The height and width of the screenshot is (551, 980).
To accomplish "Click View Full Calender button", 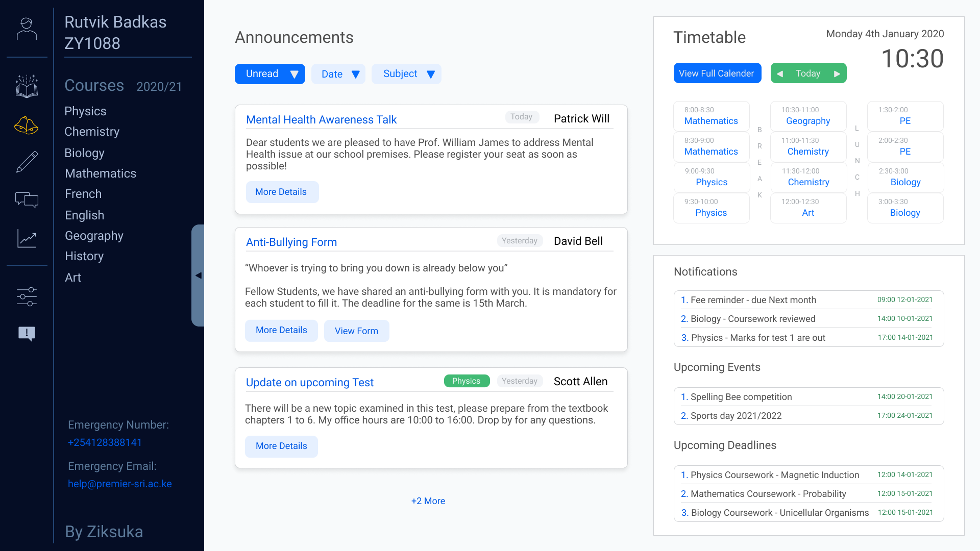I will 717,73.
